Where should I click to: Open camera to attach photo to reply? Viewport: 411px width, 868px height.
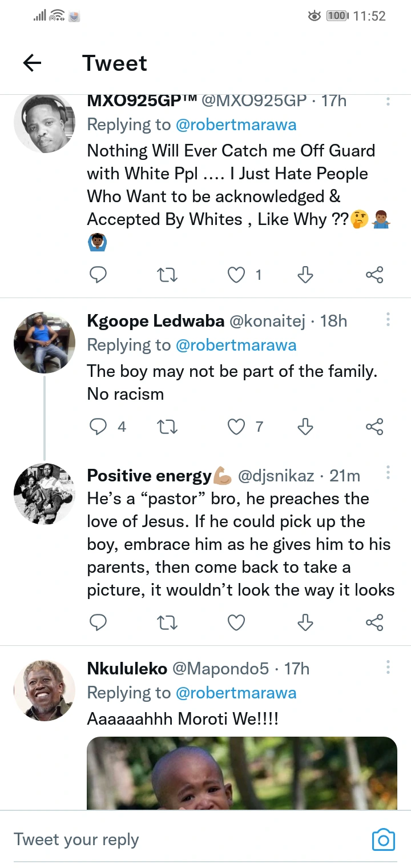point(384,839)
